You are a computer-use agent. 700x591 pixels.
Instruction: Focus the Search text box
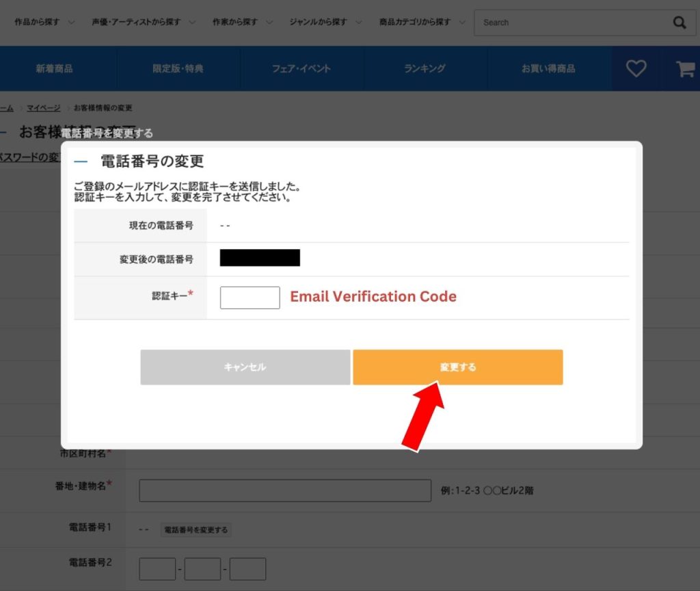573,23
